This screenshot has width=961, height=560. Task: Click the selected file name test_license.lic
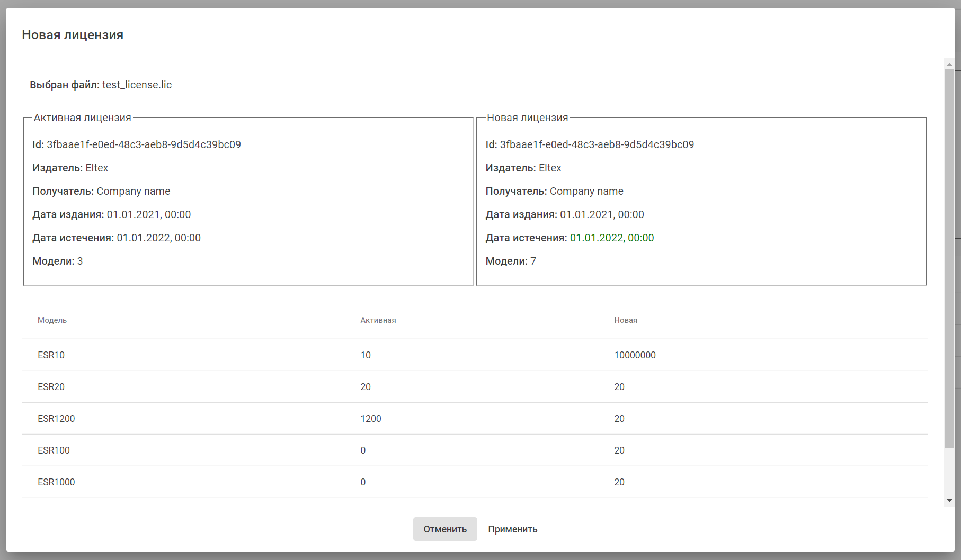coord(137,85)
